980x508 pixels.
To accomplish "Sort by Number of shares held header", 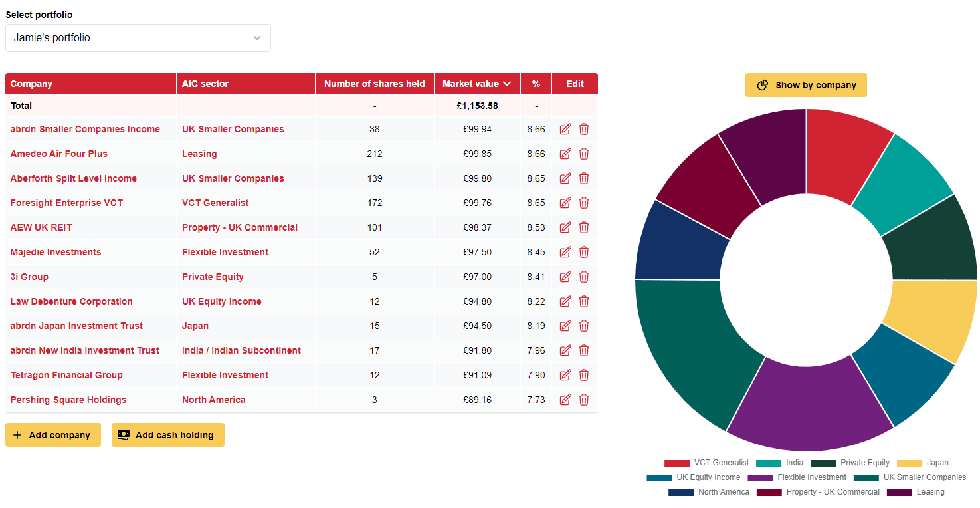I will click(x=375, y=84).
